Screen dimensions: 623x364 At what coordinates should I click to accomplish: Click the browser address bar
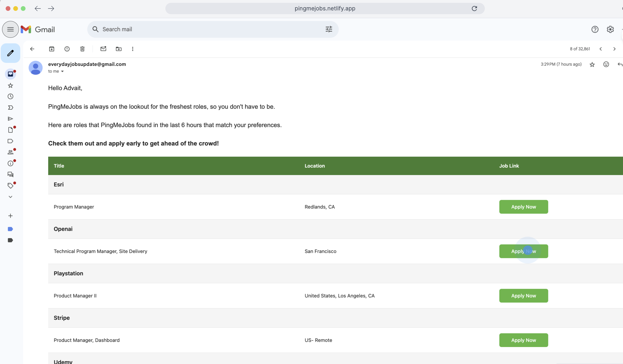325,9
